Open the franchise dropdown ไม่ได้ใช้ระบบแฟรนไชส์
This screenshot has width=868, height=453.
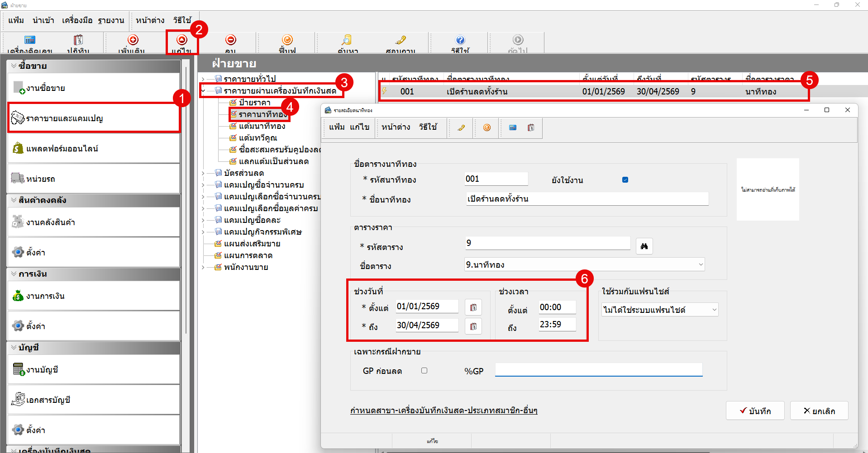(660, 310)
